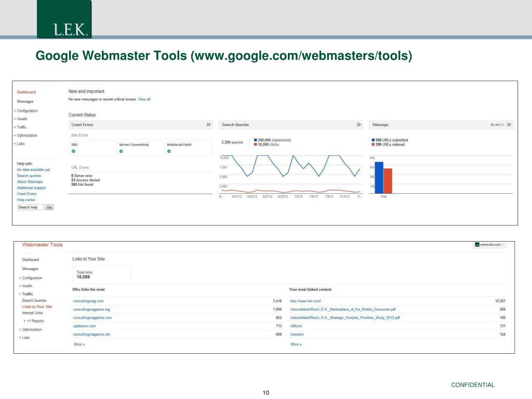This screenshot has height=399, width=532.
Task: Click red URLs indexed legend square
Action: click(373, 144)
